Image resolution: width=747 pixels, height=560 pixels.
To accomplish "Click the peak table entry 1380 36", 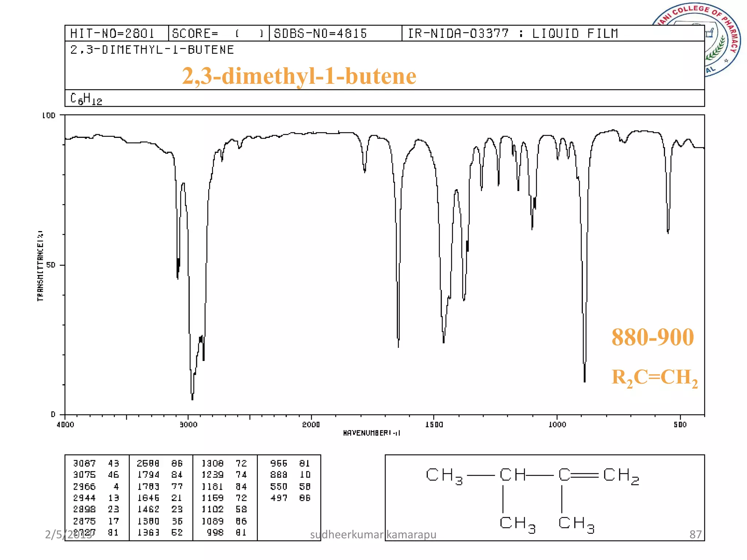I will (x=160, y=521).
